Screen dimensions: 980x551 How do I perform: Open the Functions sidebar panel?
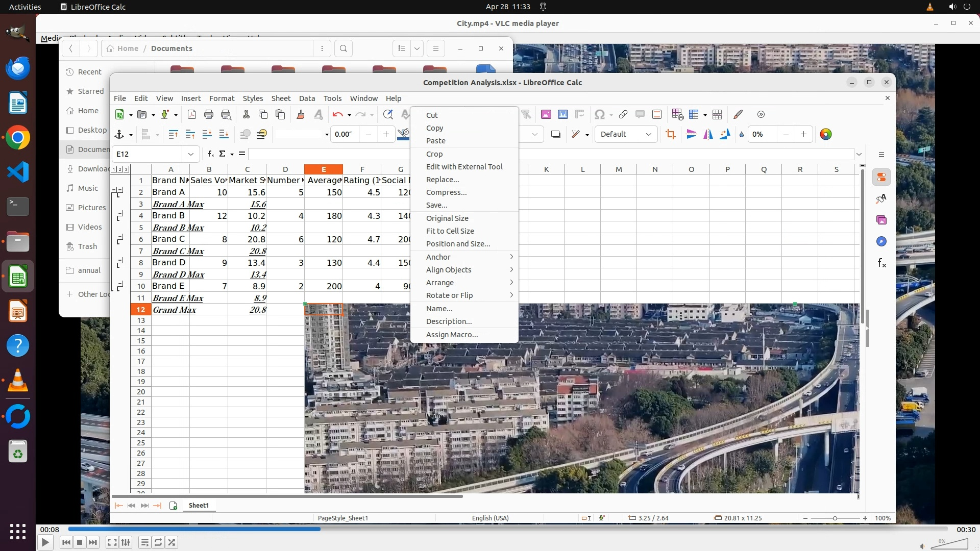point(881,263)
